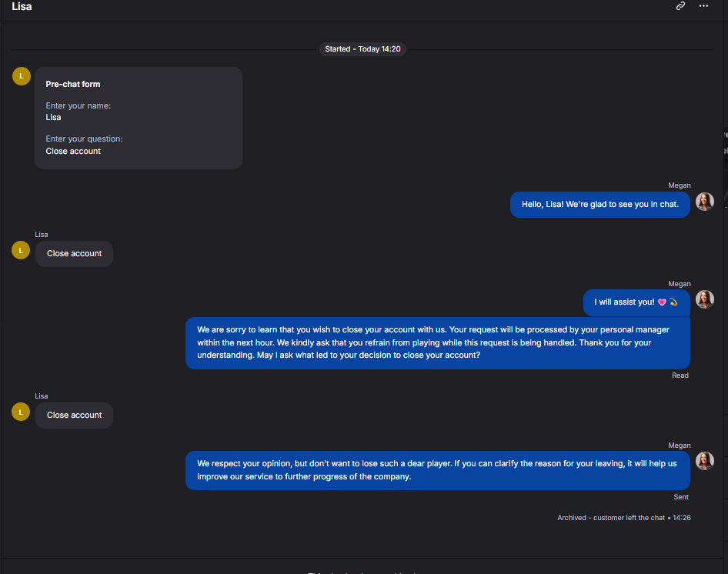
Task: Click the Pre-chat form card
Action: (139, 118)
